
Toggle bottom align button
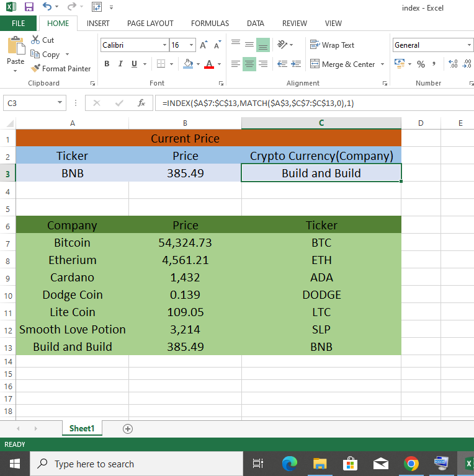(263, 45)
